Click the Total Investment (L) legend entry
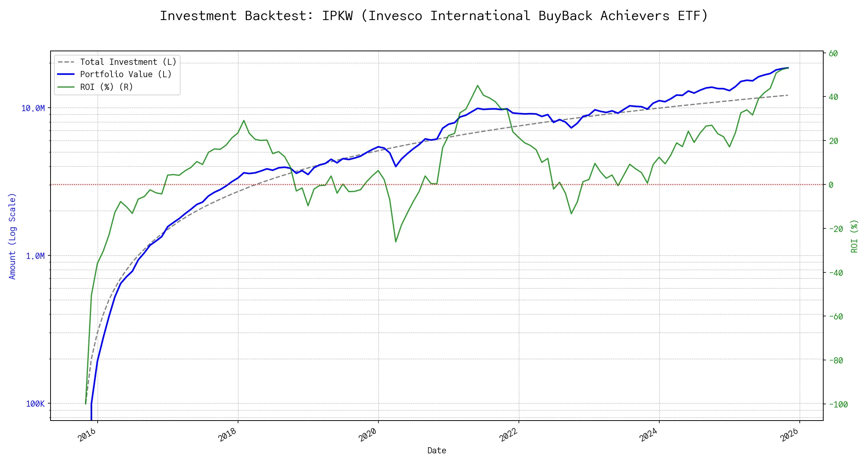The height and width of the screenshot is (463, 868). click(x=128, y=62)
